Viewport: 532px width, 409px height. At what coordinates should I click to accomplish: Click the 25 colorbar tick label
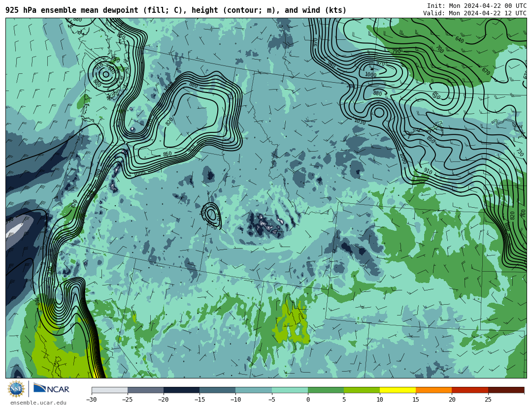point(488,400)
